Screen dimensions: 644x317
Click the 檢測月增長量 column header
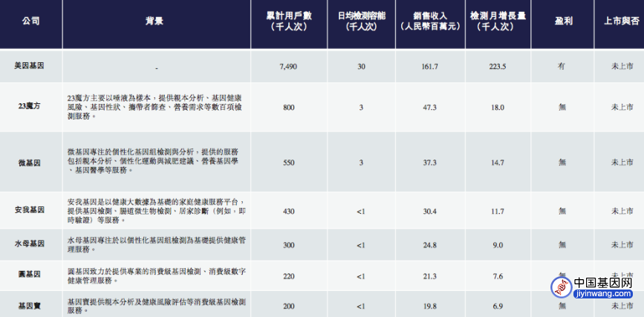click(x=498, y=22)
